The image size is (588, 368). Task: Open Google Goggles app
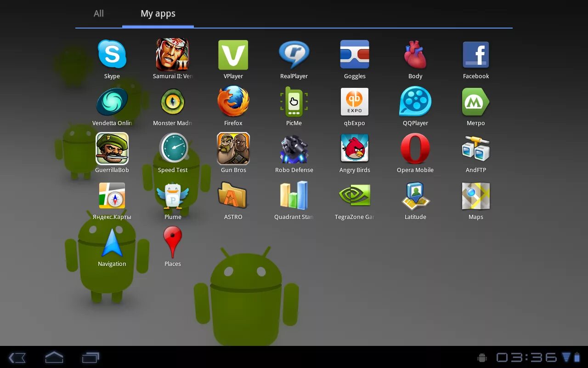click(355, 54)
